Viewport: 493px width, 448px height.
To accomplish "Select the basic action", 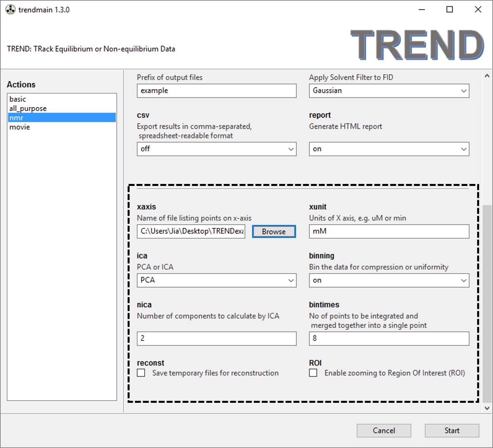I will point(18,99).
